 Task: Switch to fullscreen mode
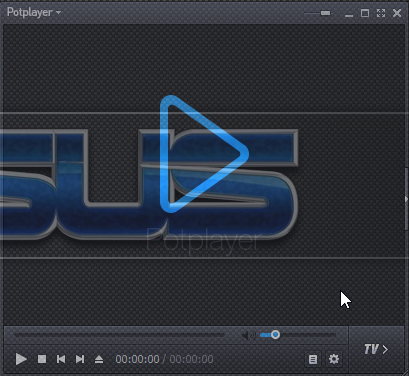pyautogui.click(x=381, y=13)
